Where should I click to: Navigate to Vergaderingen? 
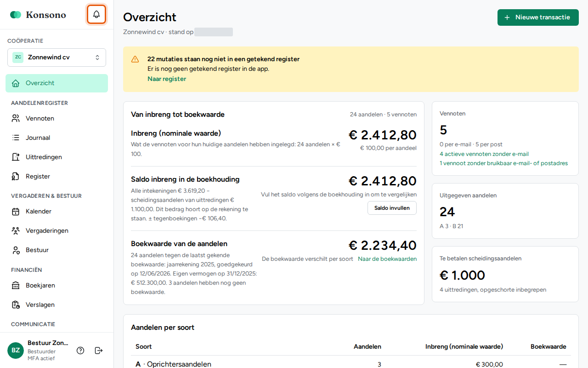(x=57, y=230)
